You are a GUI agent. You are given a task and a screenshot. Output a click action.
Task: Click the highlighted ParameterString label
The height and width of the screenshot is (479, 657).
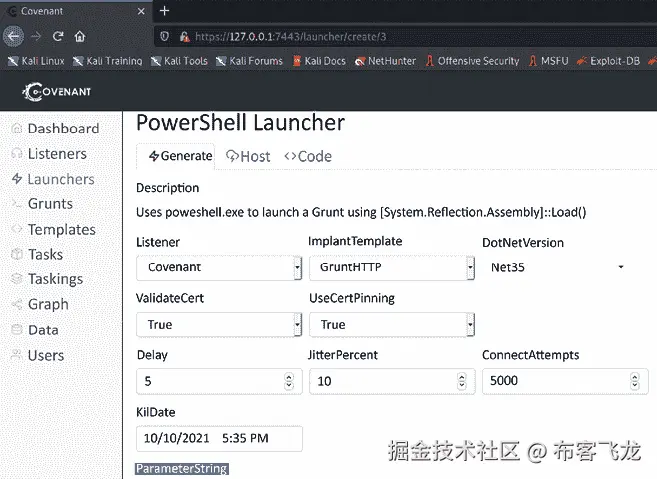pyautogui.click(x=181, y=469)
